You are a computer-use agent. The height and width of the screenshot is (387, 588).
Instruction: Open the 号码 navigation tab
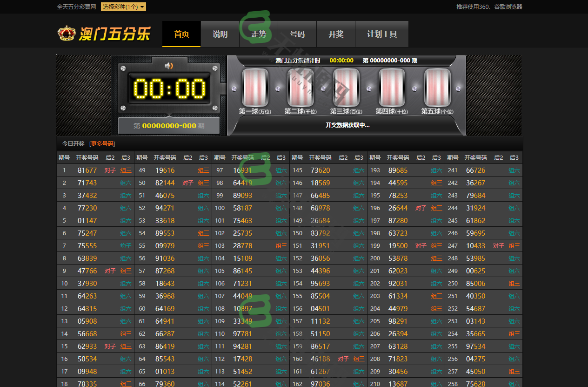[x=297, y=34]
